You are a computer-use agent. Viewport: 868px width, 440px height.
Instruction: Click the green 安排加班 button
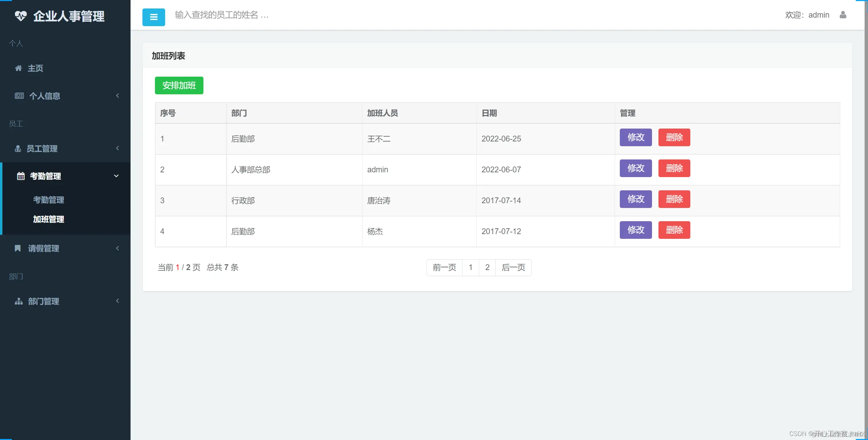tap(179, 85)
